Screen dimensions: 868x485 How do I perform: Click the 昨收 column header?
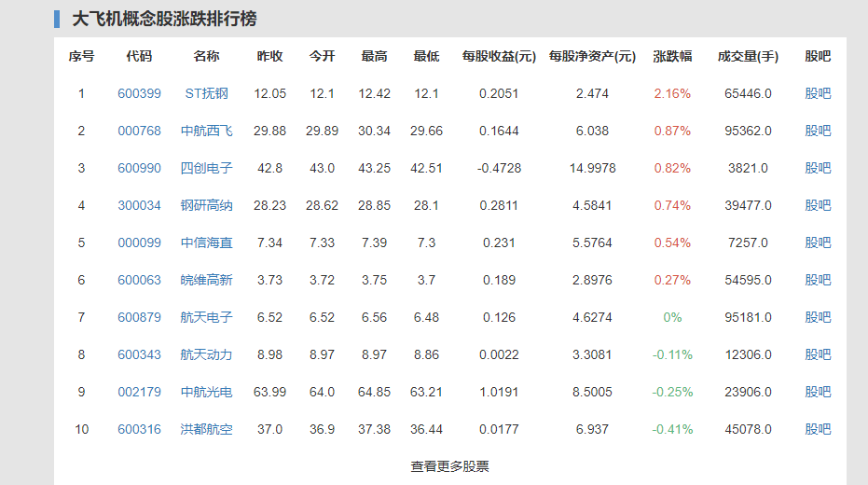coord(269,57)
